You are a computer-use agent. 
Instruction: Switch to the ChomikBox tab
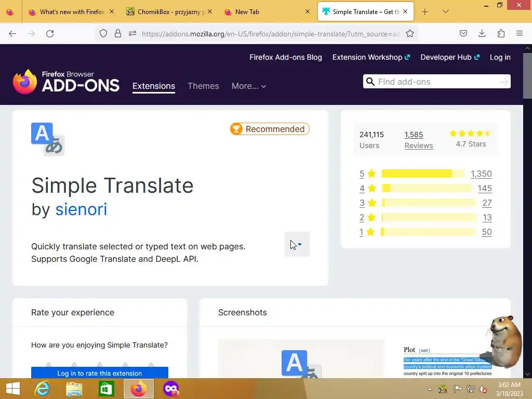point(169,12)
